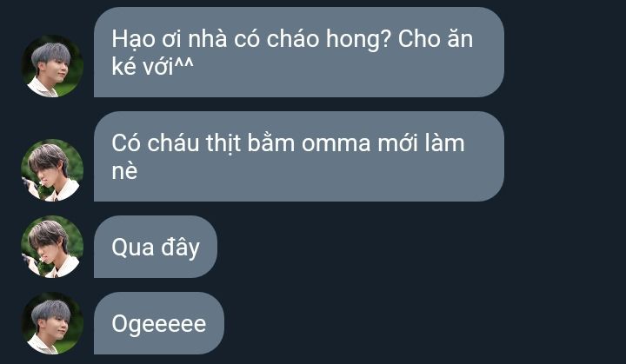Screen dimensions: 626x364
Task: View avatar beside the "Ogeeeee" reply
Action: tap(52, 323)
